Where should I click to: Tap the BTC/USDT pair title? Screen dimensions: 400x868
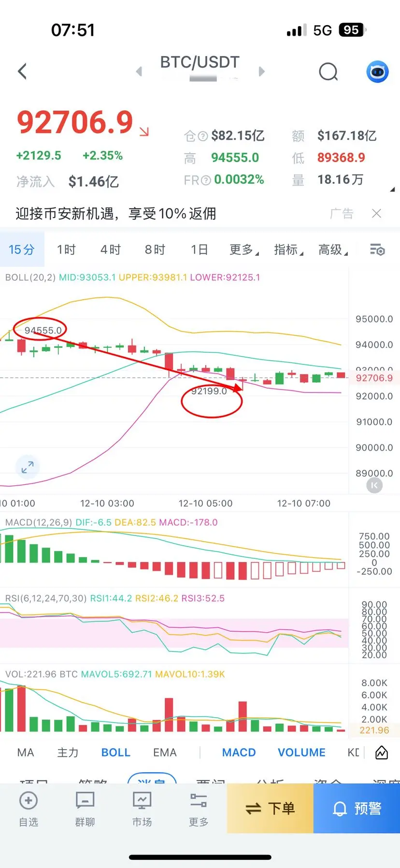[x=200, y=62]
